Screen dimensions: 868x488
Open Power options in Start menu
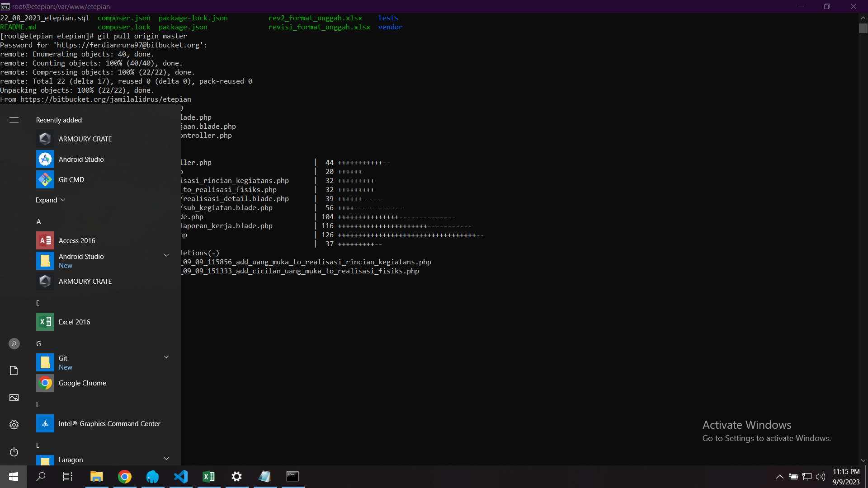14,452
